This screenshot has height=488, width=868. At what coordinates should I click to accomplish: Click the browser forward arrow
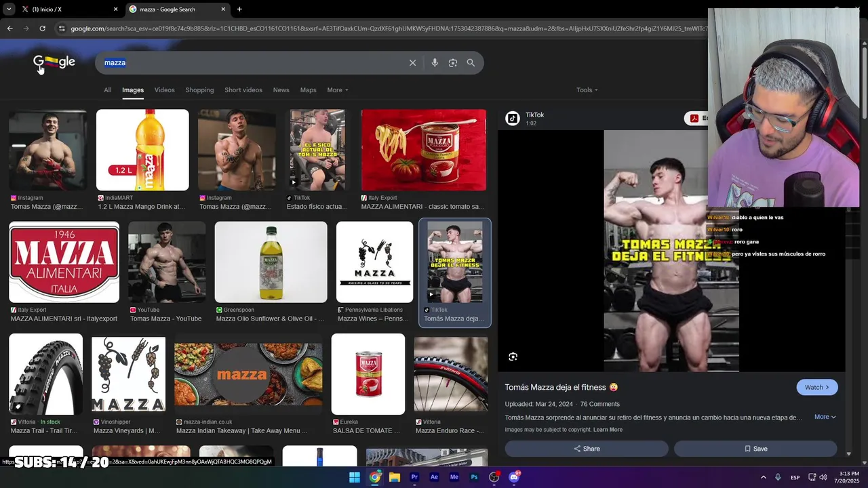[26, 28]
